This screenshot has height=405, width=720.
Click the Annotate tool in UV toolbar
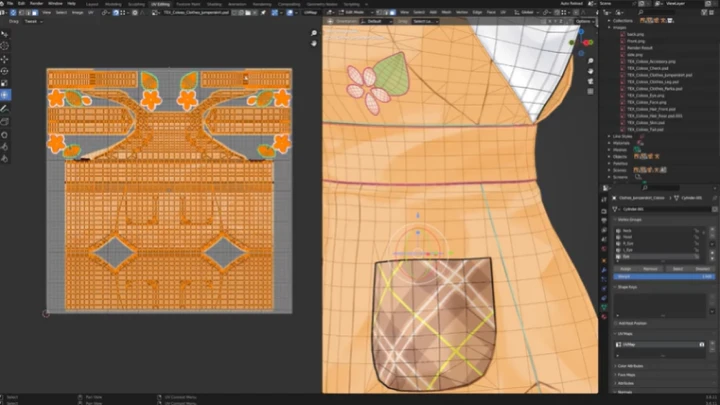(x=5, y=108)
